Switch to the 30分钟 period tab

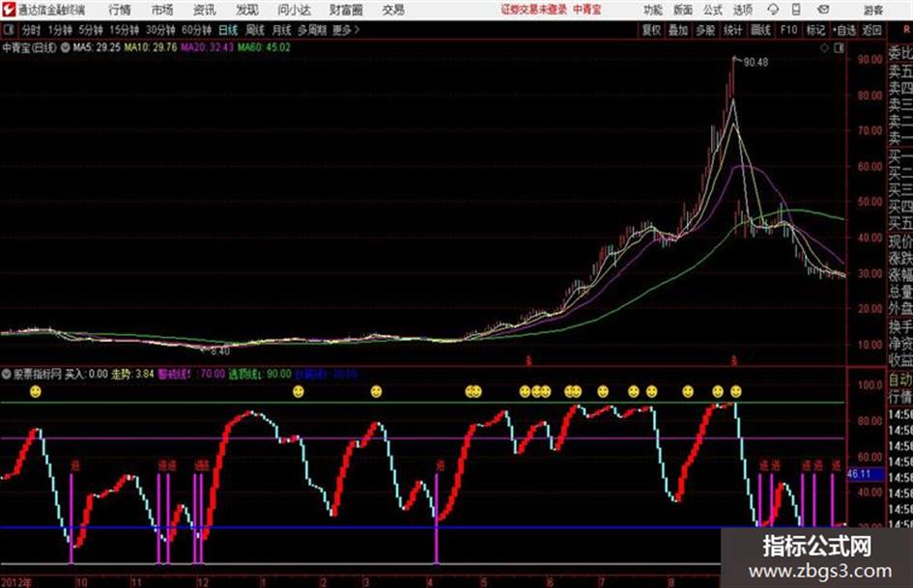click(160, 30)
